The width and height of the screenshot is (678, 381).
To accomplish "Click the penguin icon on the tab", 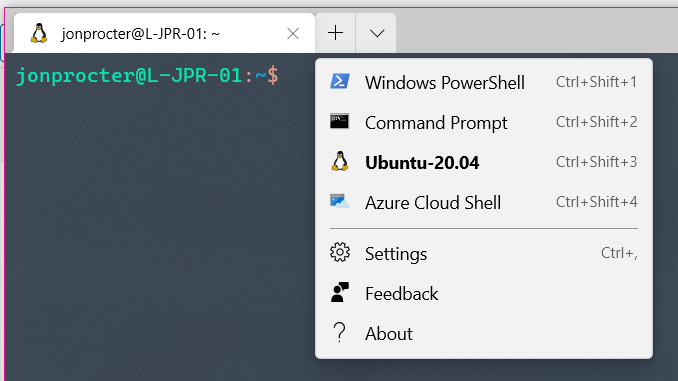I will (39, 33).
